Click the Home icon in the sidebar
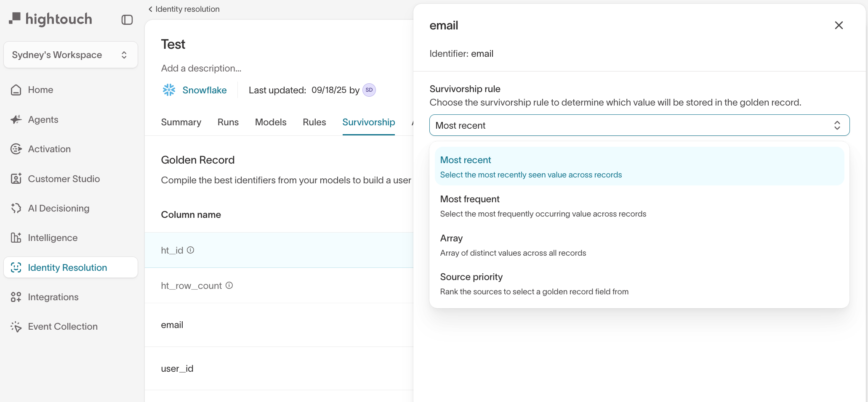 16,90
